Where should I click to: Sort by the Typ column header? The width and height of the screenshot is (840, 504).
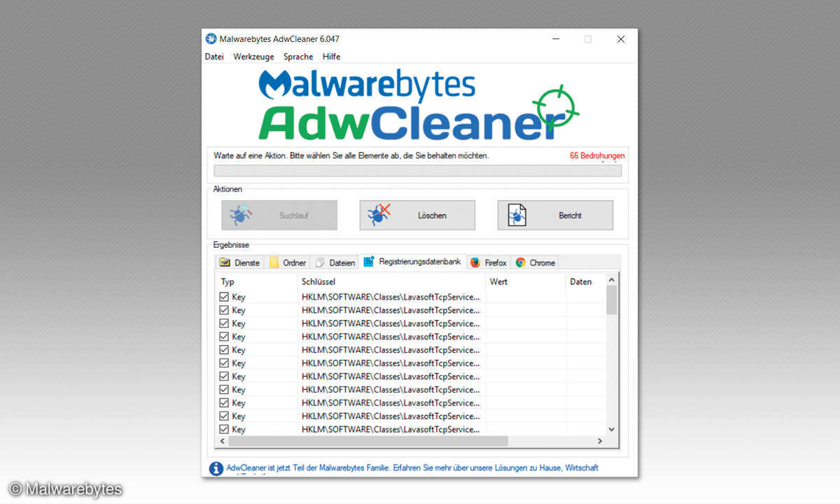tap(257, 281)
